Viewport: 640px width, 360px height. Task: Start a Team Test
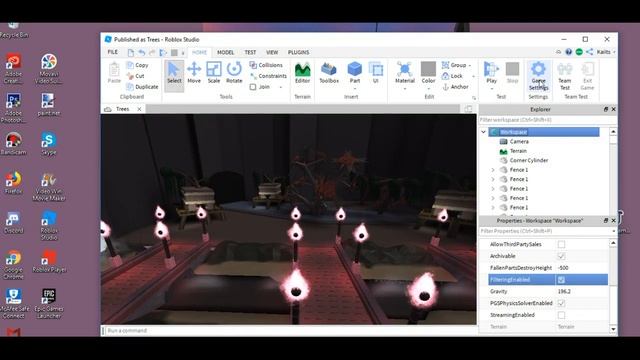pyautogui.click(x=564, y=76)
